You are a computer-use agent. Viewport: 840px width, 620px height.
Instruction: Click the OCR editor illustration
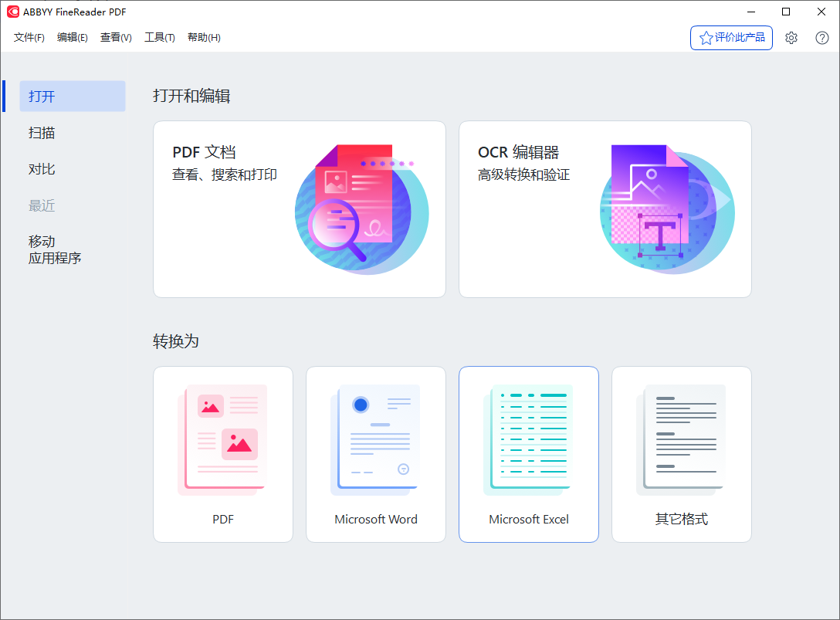[x=667, y=209]
